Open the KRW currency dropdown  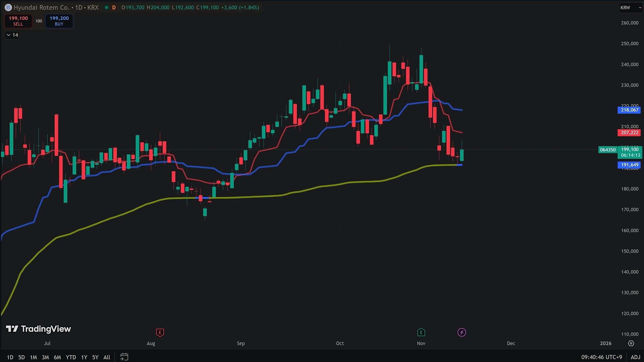tap(630, 8)
